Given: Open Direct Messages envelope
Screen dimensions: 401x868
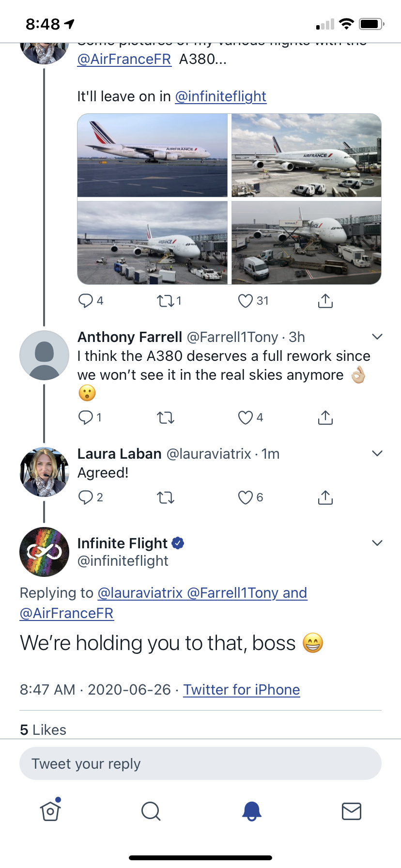Looking at the screenshot, I should [352, 811].
